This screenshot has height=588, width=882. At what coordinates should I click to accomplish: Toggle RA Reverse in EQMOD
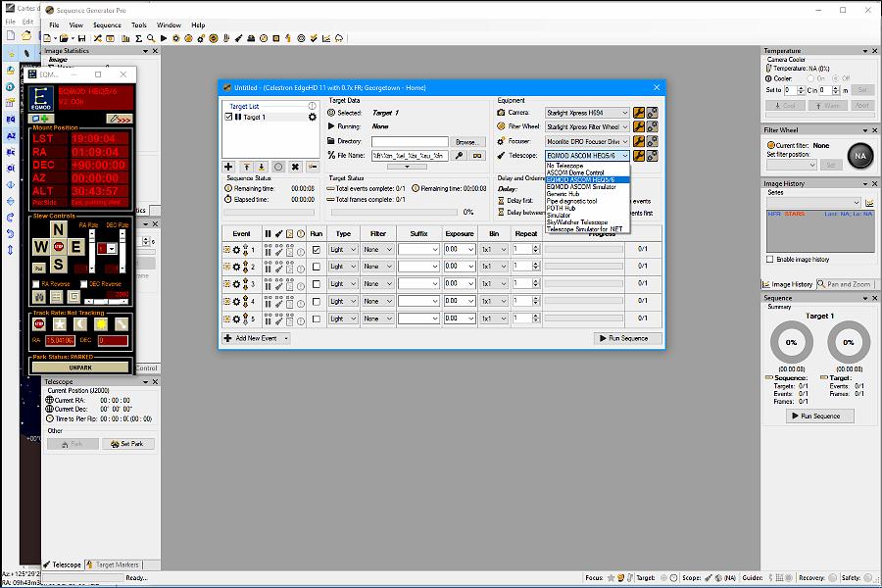[36, 284]
